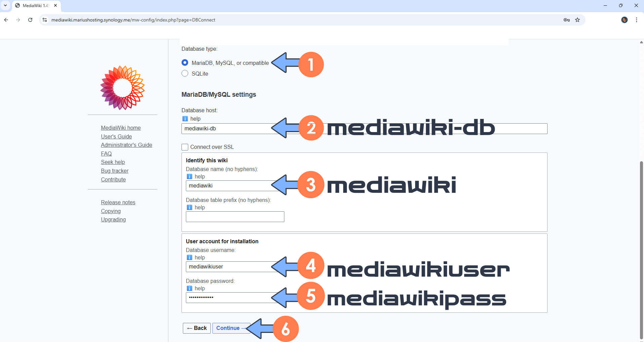Open site information in the address bar

[x=44, y=20]
